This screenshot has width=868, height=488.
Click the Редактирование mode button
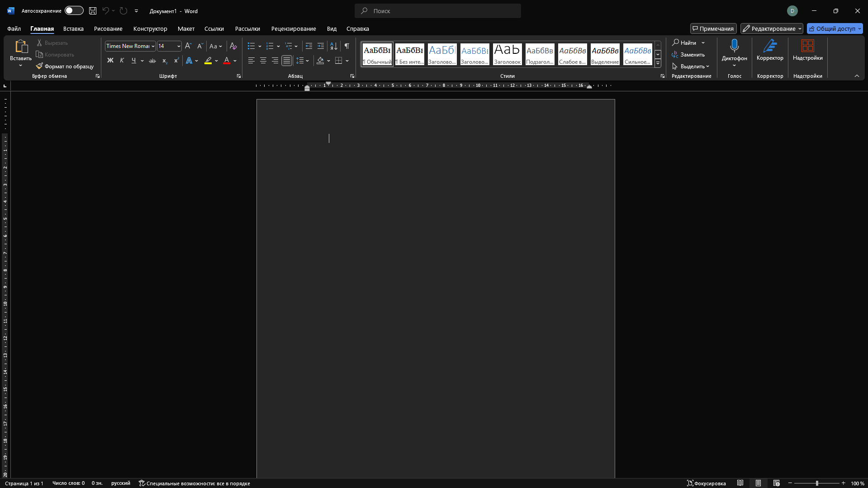pos(772,28)
